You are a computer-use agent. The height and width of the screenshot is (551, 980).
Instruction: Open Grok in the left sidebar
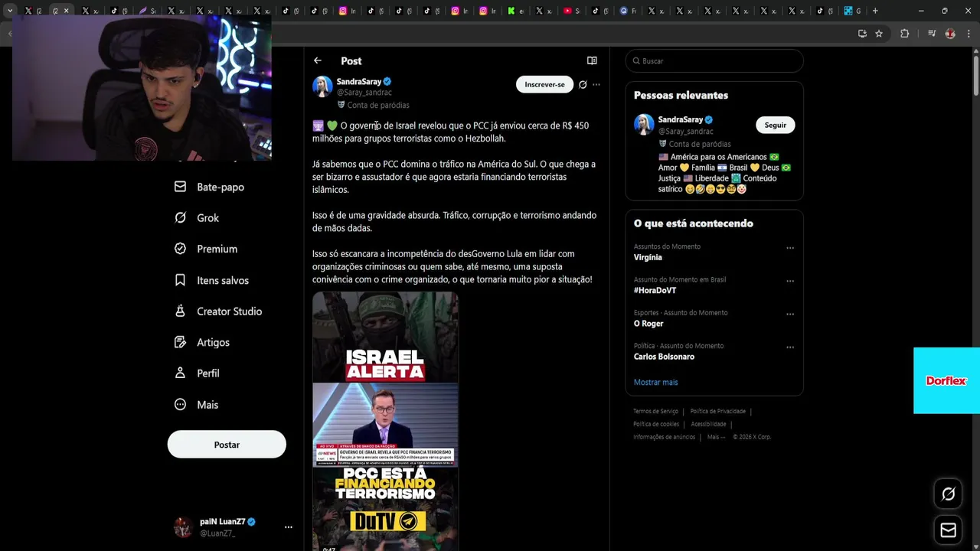(197, 218)
